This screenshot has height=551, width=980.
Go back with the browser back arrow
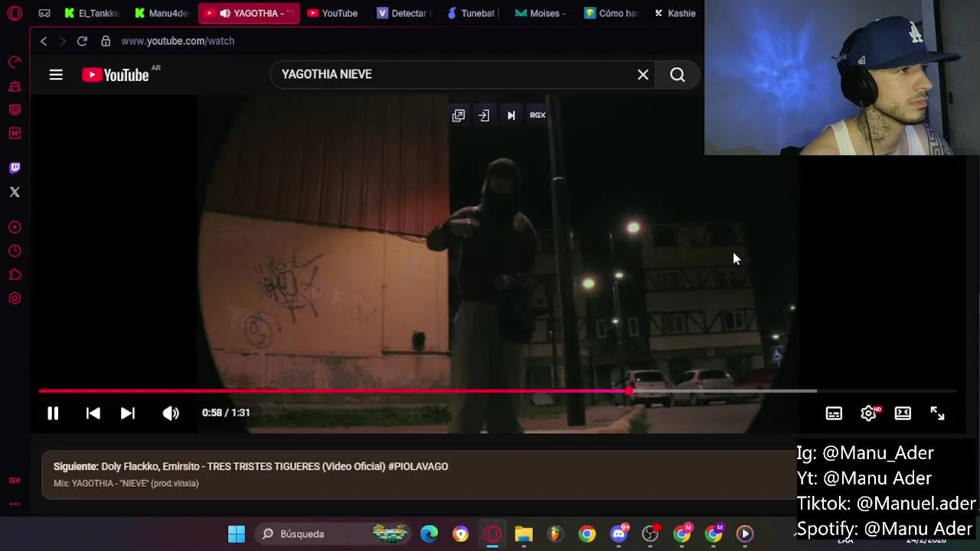click(x=44, y=41)
